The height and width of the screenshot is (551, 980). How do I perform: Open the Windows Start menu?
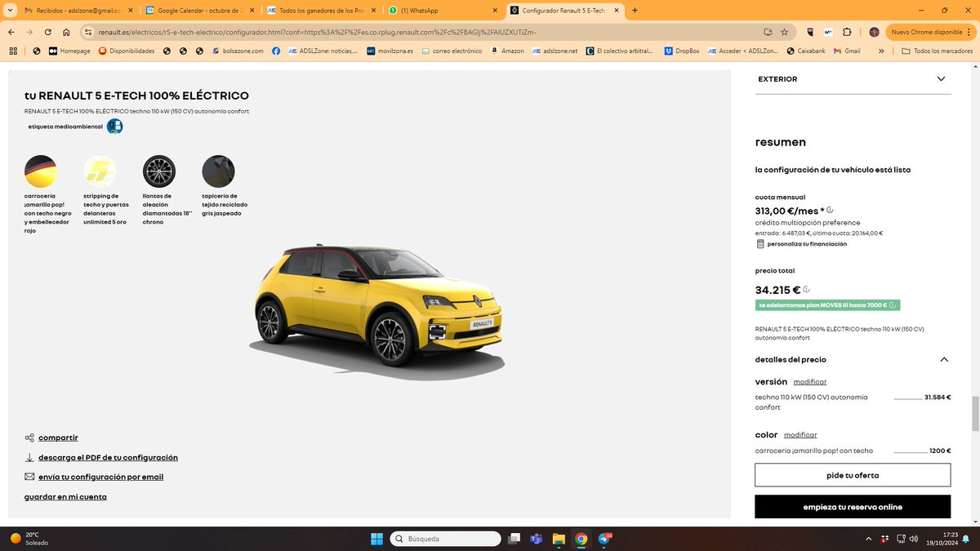(376, 539)
